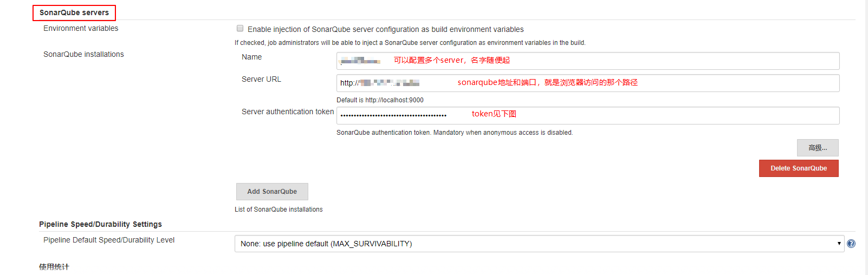868x275 pixels.
Task: Click the SonarQube installations label
Action: pyautogui.click(x=83, y=54)
